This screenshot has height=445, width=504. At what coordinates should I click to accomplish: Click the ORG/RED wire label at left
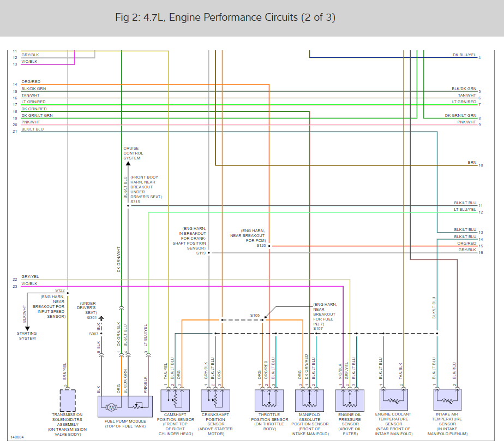tap(31, 82)
